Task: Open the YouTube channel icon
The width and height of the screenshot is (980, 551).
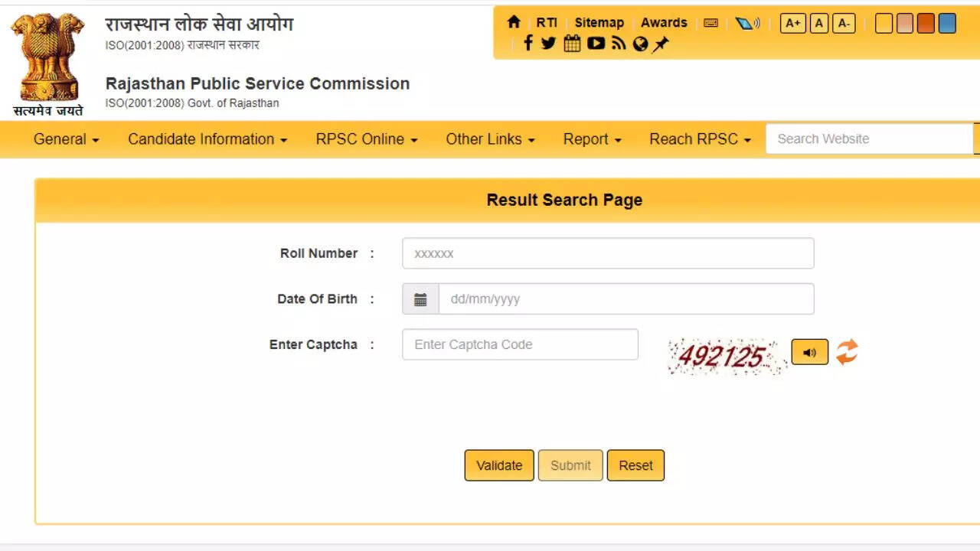Action: [x=596, y=44]
